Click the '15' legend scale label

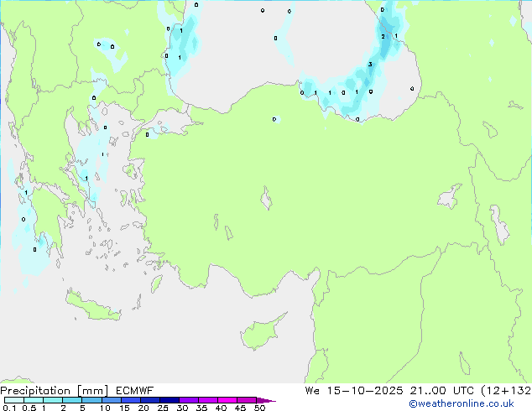tap(124, 408)
